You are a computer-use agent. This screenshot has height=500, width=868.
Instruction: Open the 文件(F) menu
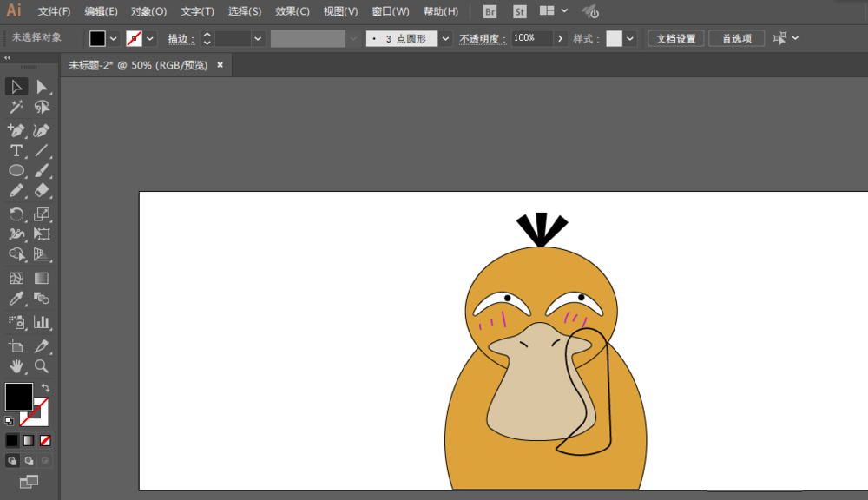(54, 11)
